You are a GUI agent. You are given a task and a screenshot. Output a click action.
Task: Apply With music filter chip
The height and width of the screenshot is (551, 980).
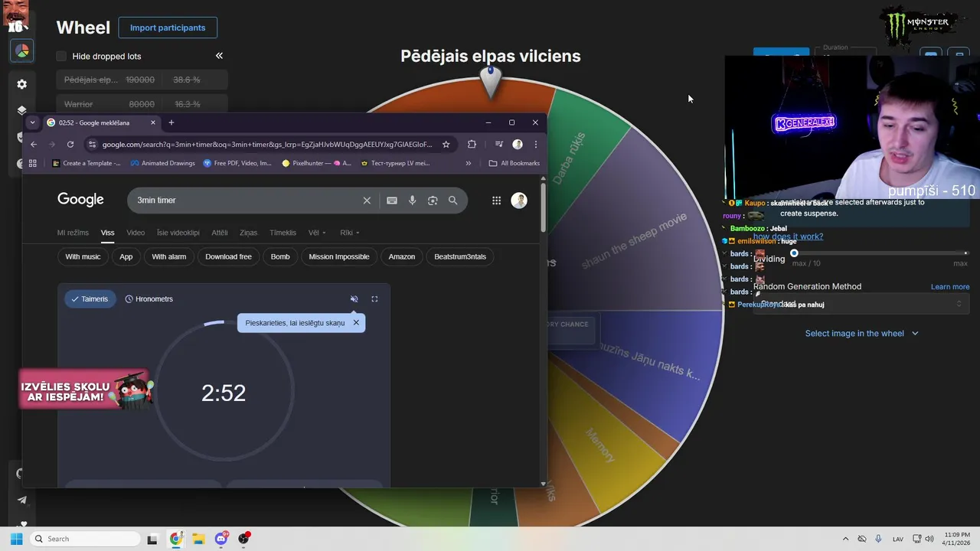point(83,257)
